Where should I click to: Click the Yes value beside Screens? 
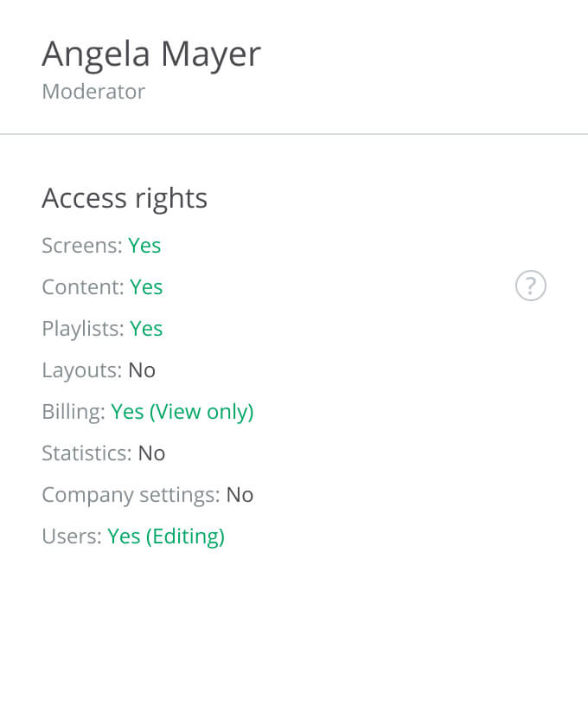tap(144, 246)
